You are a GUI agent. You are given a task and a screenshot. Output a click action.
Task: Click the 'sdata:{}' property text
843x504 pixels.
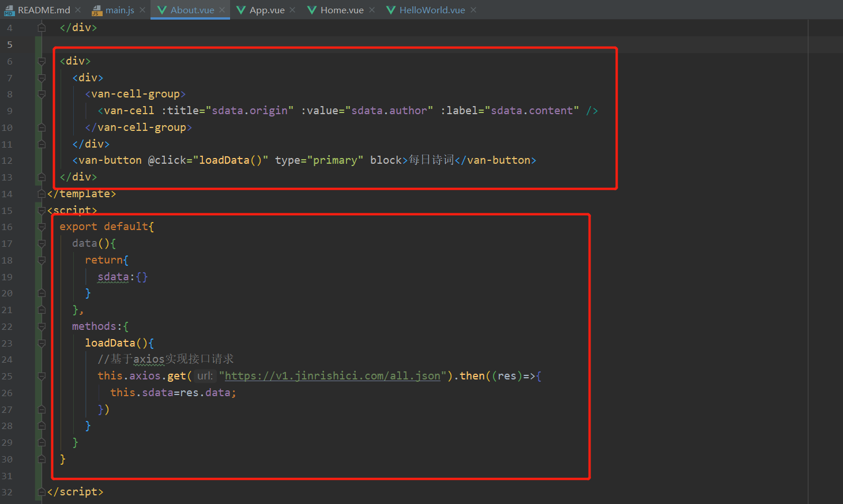[123, 277]
